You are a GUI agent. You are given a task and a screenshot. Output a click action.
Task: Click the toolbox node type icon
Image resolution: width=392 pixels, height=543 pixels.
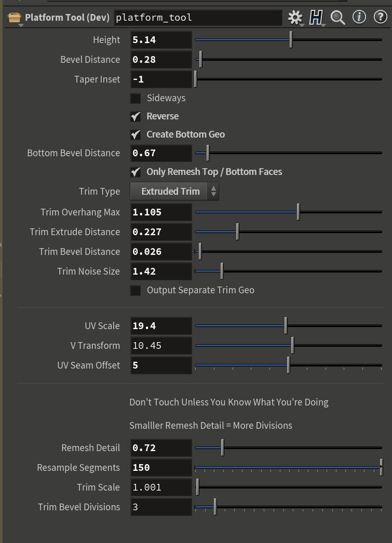14,17
